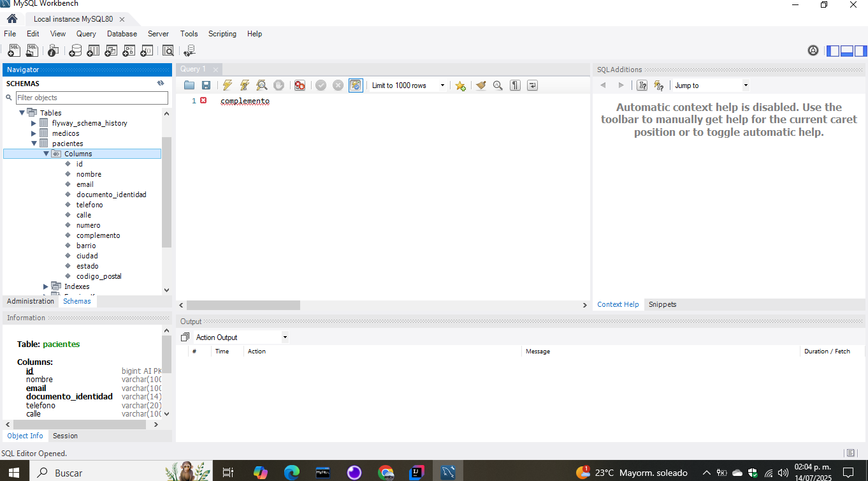The image size is (868, 481).
Task: Go to home screen icon
Action: [11, 19]
